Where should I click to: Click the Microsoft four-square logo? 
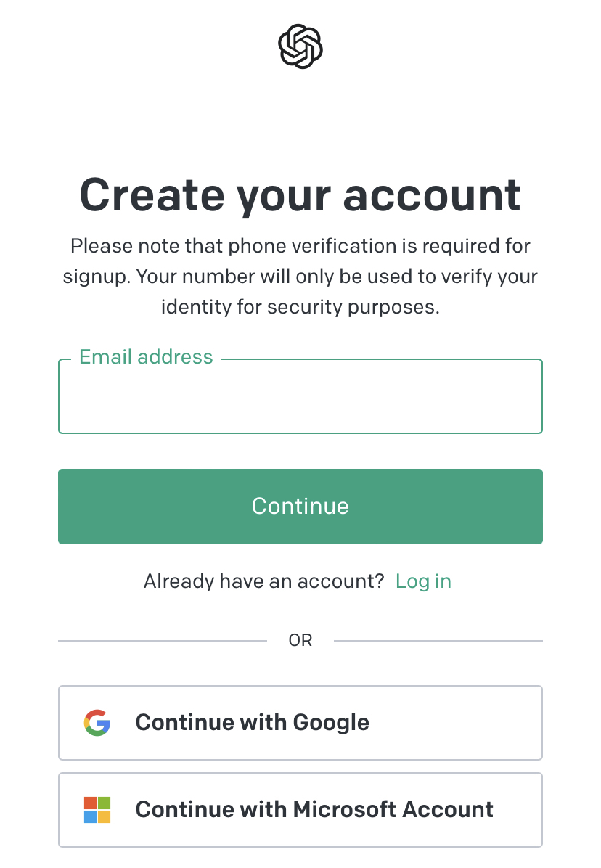[x=97, y=810]
